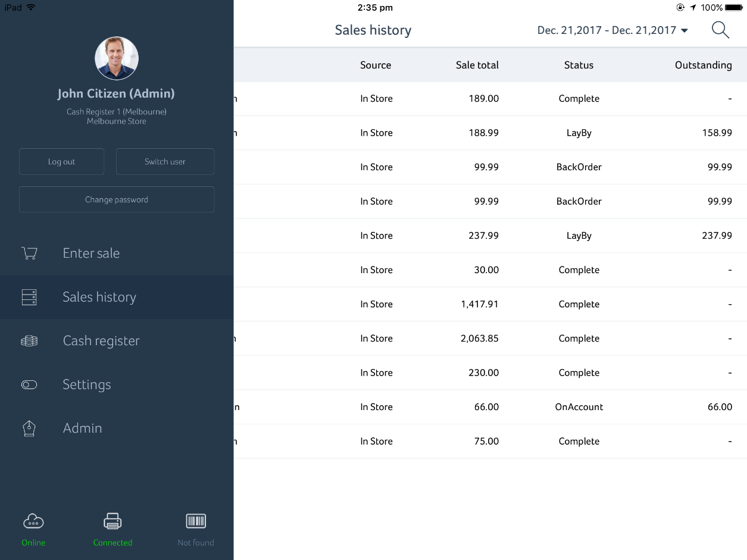Select the sale totalling 188.99
The image size is (747, 560).
(484, 133)
